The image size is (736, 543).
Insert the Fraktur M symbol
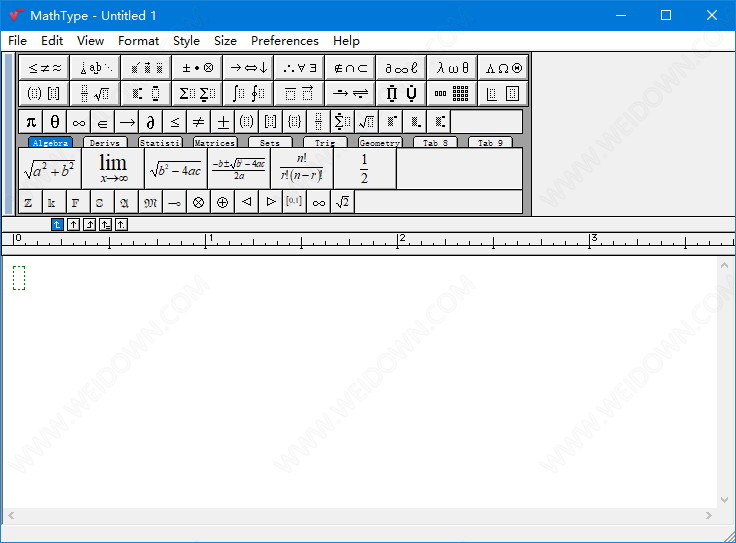pyautogui.click(x=151, y=202)
